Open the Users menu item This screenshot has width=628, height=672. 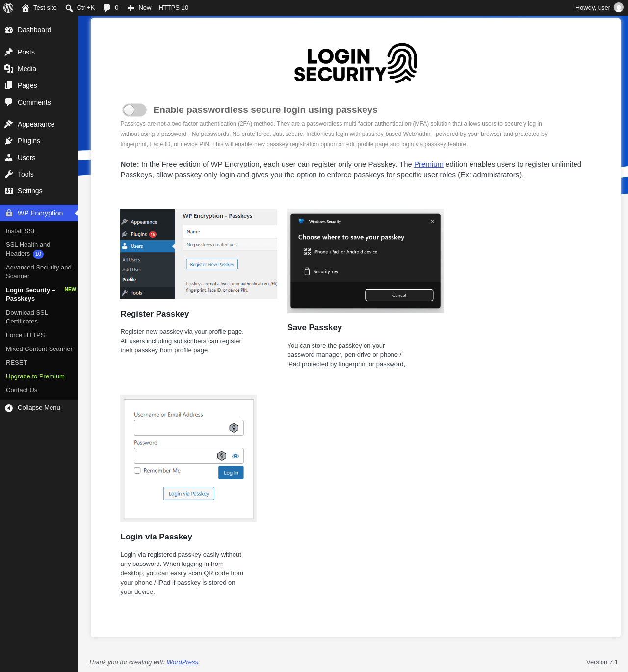tap(39, 158)
